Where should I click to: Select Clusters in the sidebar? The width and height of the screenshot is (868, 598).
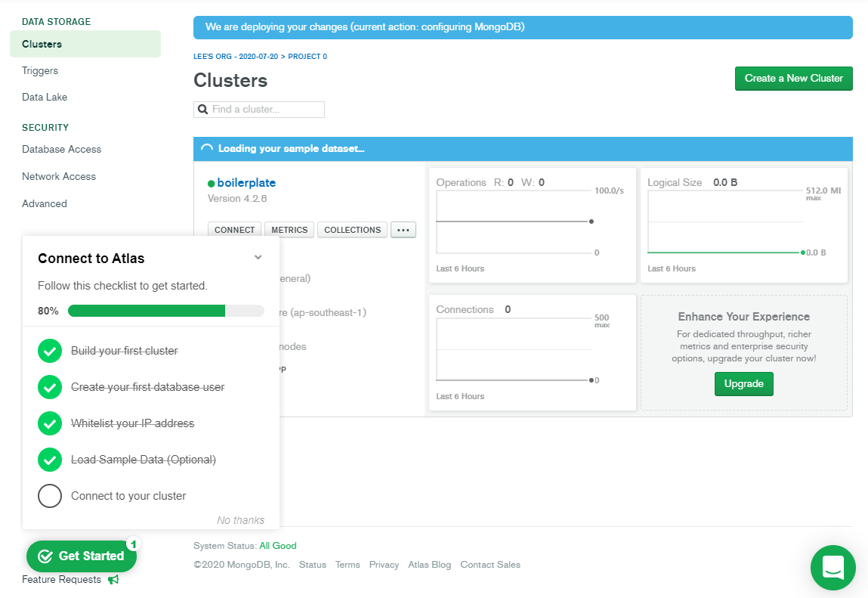(x=85, y=44)
